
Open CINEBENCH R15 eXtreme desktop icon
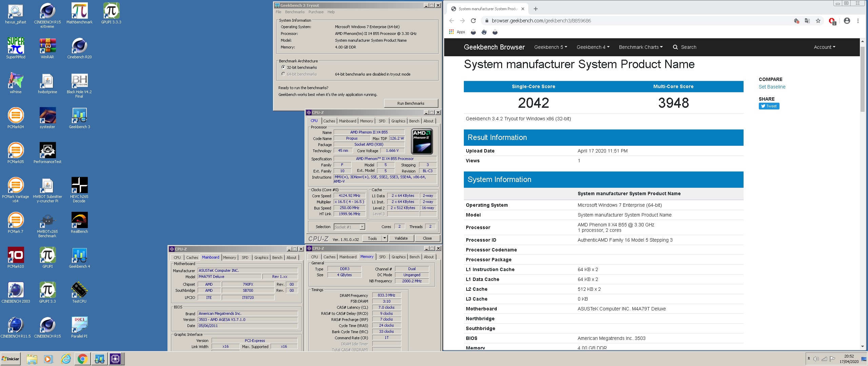point(47,16)
